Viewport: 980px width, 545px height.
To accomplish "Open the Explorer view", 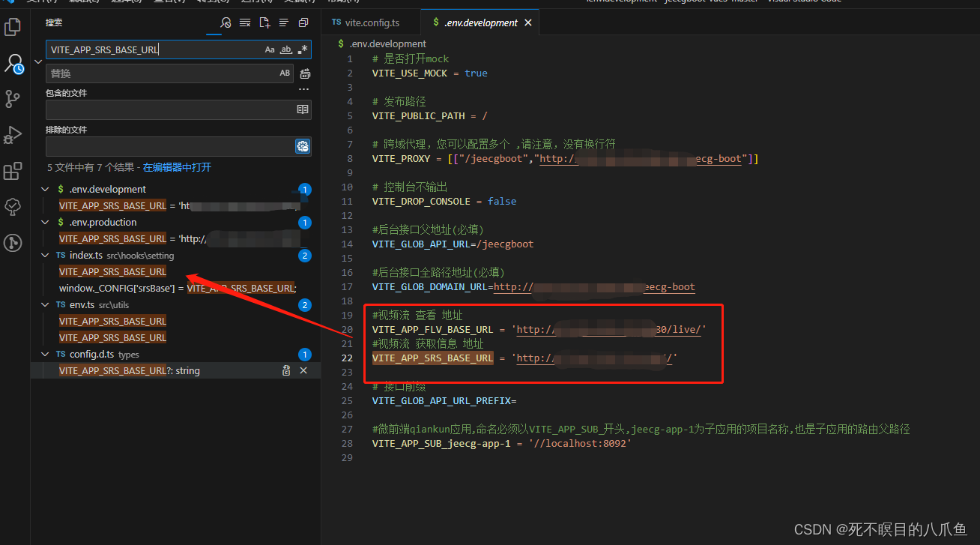I will click(x=13, y=26).
